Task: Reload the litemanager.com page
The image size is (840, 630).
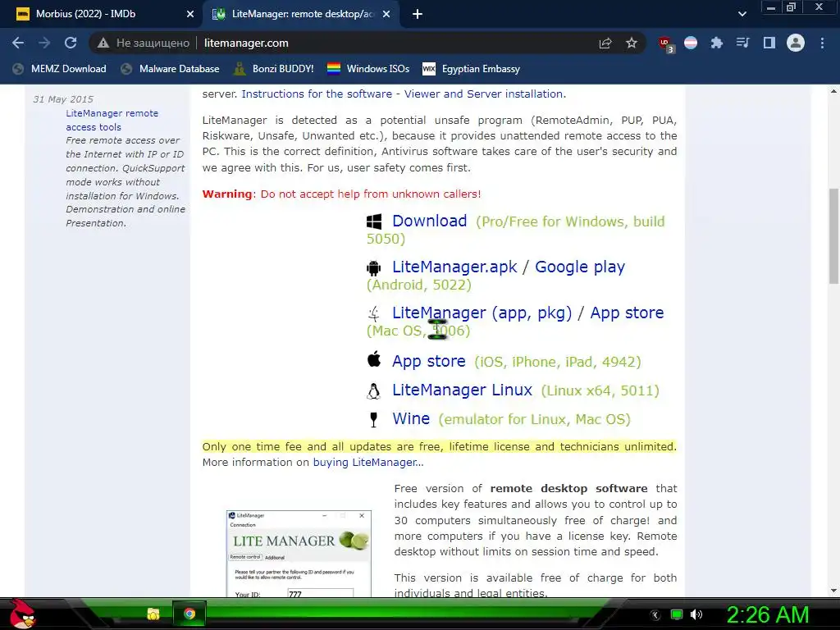Action: pos(71,43)
